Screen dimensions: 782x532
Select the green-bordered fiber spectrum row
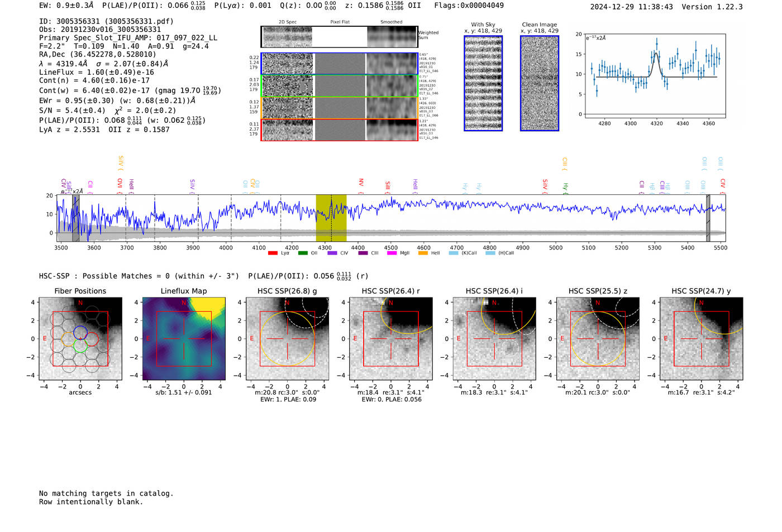tap(339, 86)
